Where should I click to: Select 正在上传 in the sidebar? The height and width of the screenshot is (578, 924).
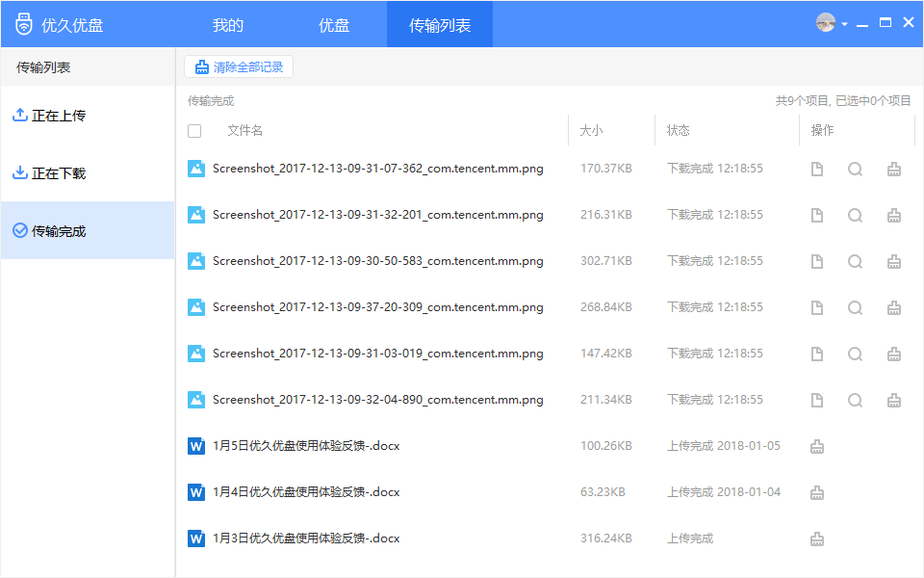pyautogui.click(x=88, y=116)
